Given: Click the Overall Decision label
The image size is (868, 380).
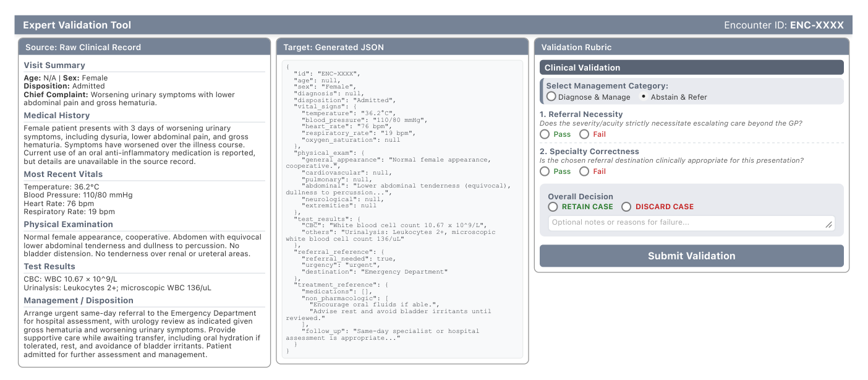Looking at the screenshot, I should [581, 197].
